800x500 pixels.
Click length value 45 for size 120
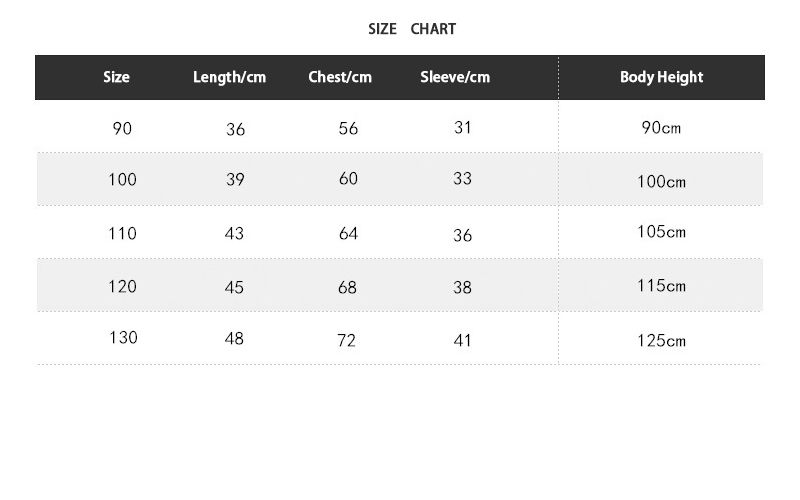point(234,287)
